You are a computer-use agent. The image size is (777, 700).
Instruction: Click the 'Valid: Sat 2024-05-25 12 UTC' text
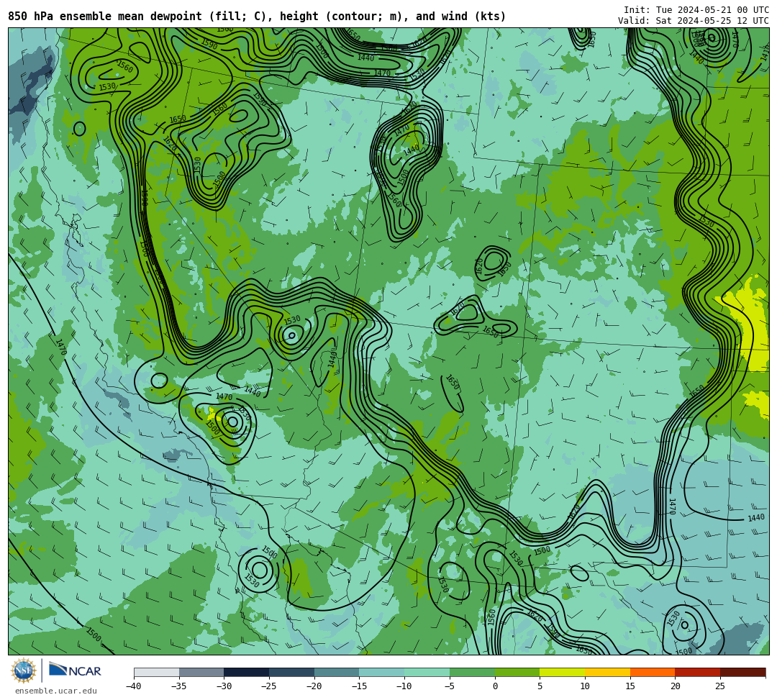(x=694, y=21)
